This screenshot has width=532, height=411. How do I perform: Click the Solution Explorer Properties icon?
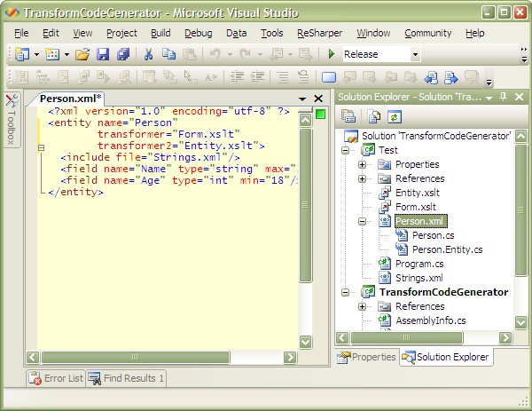tap(348, 117)
